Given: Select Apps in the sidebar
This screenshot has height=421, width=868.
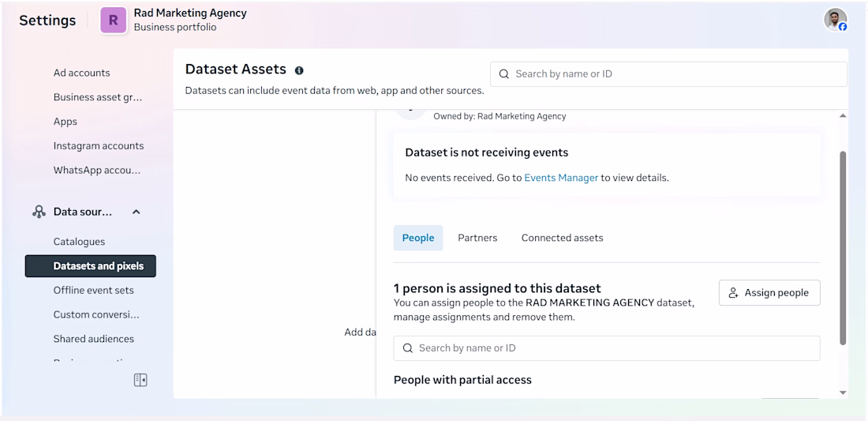Looking at the screenshot, I should tap(65, 122).
